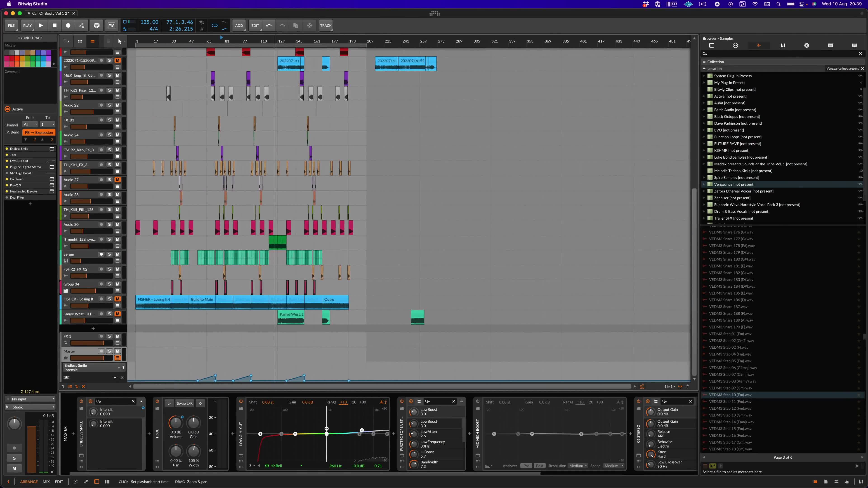Open WiFi status menu icon

pyautogui.click(x=755, y=4)
